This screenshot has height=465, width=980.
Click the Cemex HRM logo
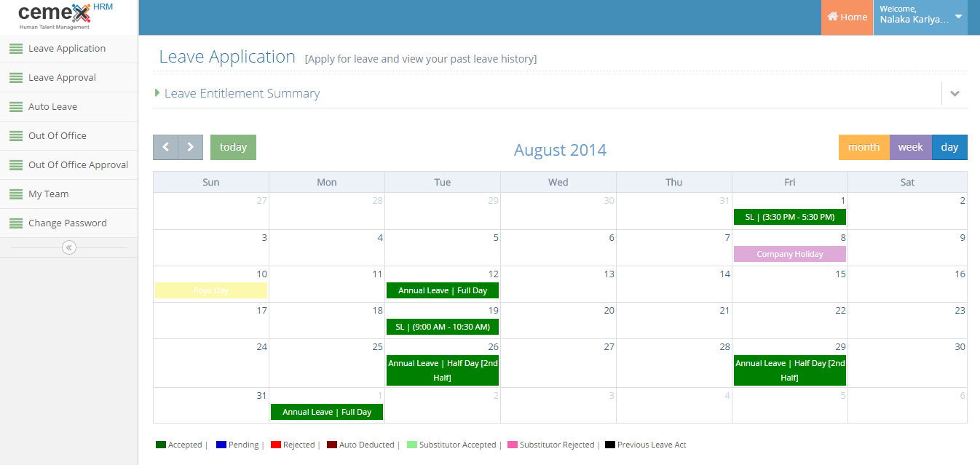point(65,15)
